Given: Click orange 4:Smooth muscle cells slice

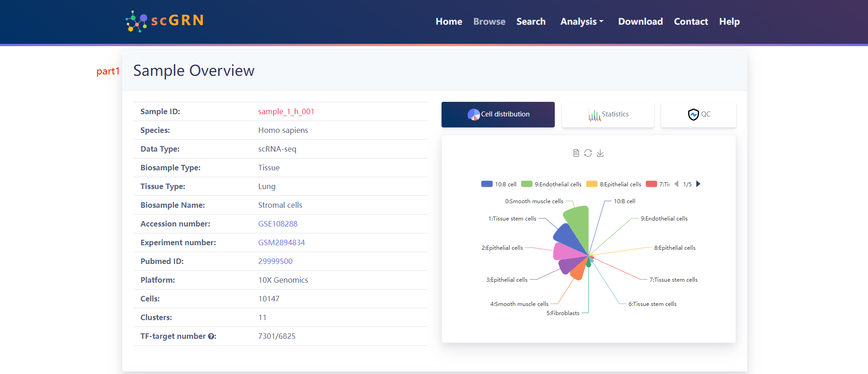Looking at the screenshot, I should (x=579, y=270).
